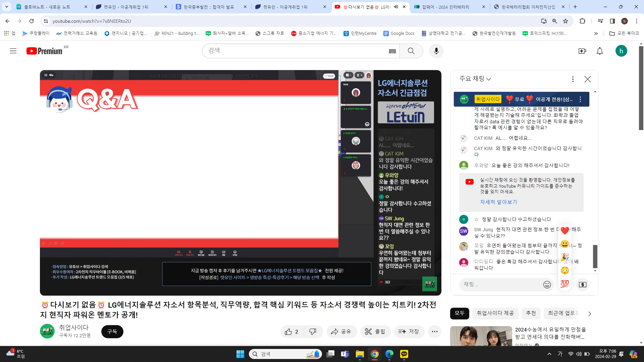Switch to 클로바노트 tab

click(52, 7)
